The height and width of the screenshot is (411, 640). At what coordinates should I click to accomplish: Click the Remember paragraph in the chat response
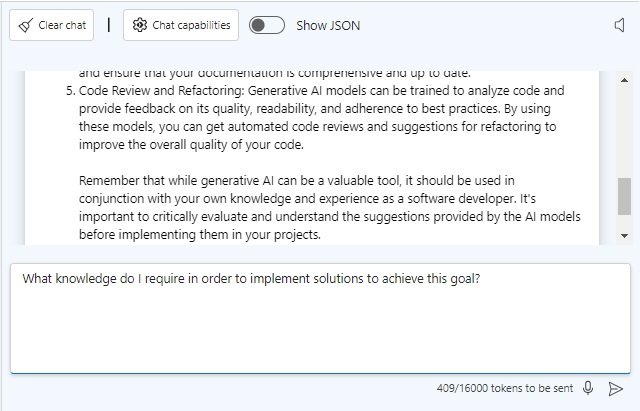click(x=329, y=208)
